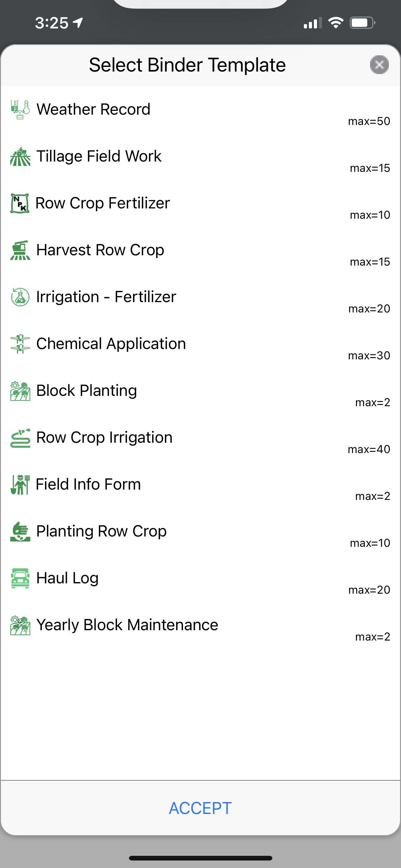Close the Select Binder Template dialog
Image resolution: width=401 pixels, height=868 pixels.
click(379, 65)
